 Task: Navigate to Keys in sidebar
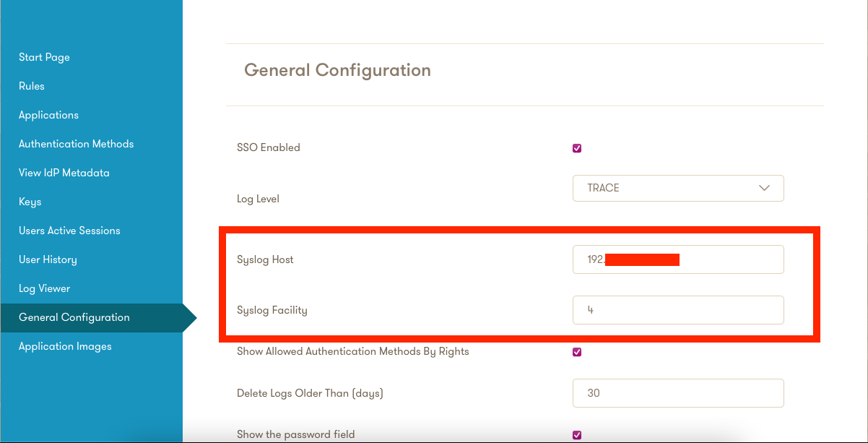point(30,202)
